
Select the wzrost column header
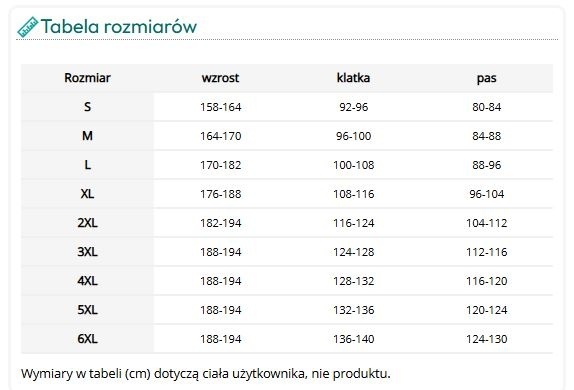coord(220,78)
